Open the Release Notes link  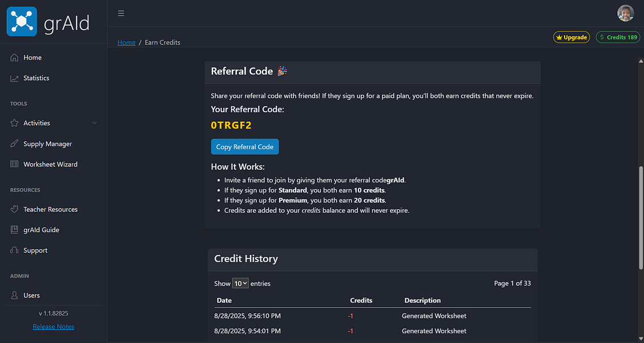[54, 327]
